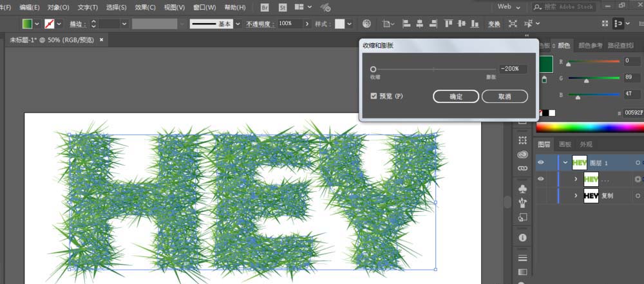Screen dimensions: 644x284
Task: Open the 编辑(E) menu
Action: (x=30, y=7)
